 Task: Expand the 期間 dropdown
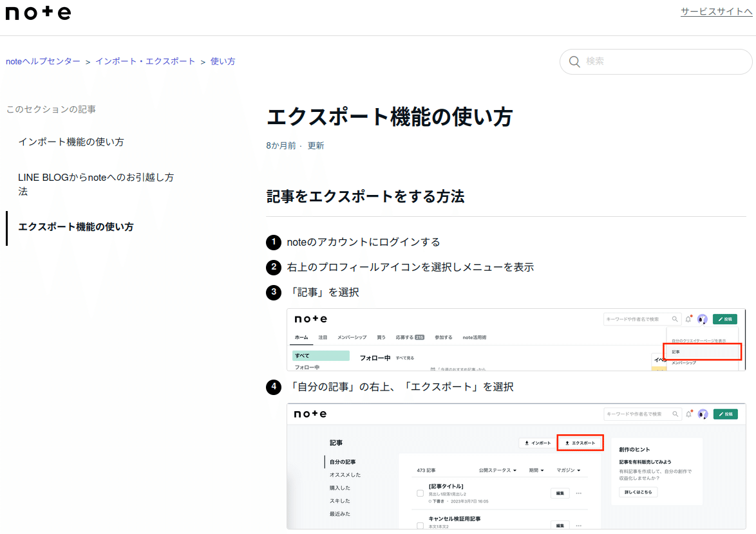(536, 470)
